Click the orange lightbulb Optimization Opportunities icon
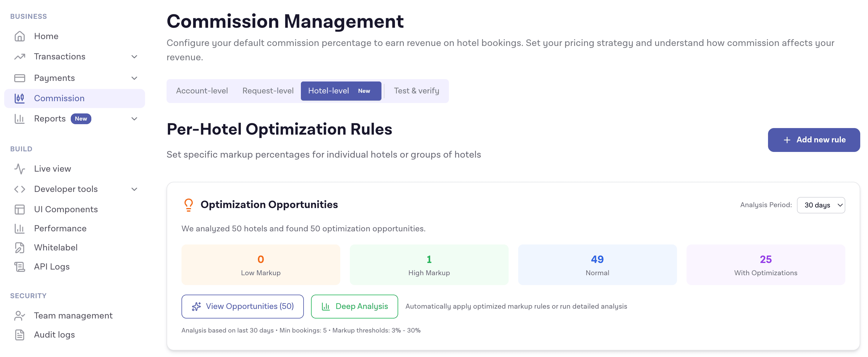868x357 pixels. (189, 205)
